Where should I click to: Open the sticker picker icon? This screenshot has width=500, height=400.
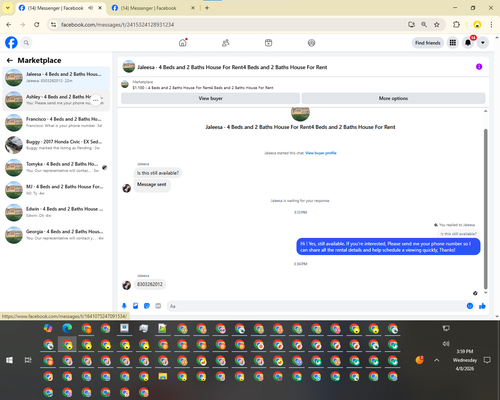[x=147, y=306]
